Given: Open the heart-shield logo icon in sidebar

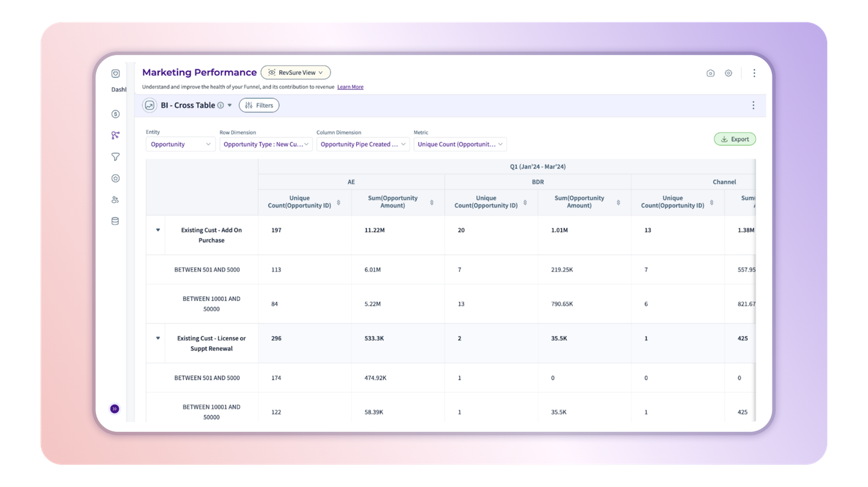Looking at the screenshot, I should click(x=115, y=73).
